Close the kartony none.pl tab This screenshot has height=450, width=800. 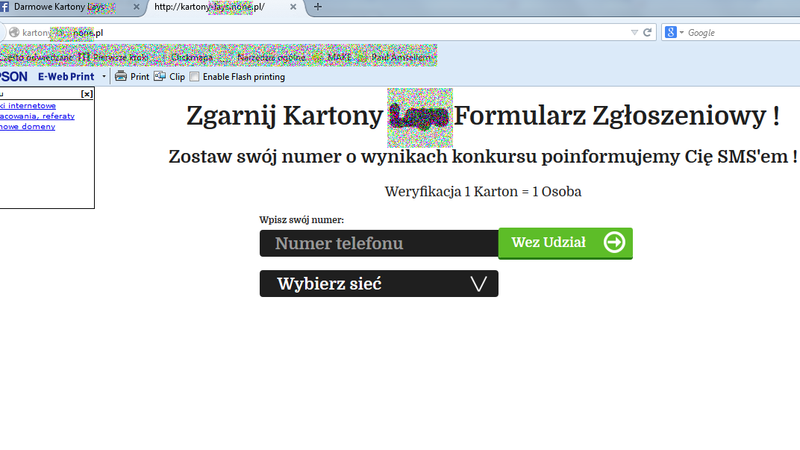293,7
